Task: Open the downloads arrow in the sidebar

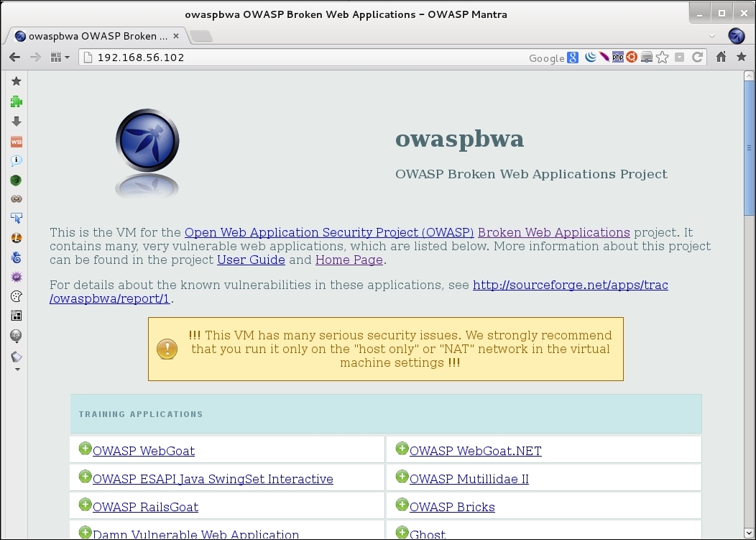Action: point(17,122)
